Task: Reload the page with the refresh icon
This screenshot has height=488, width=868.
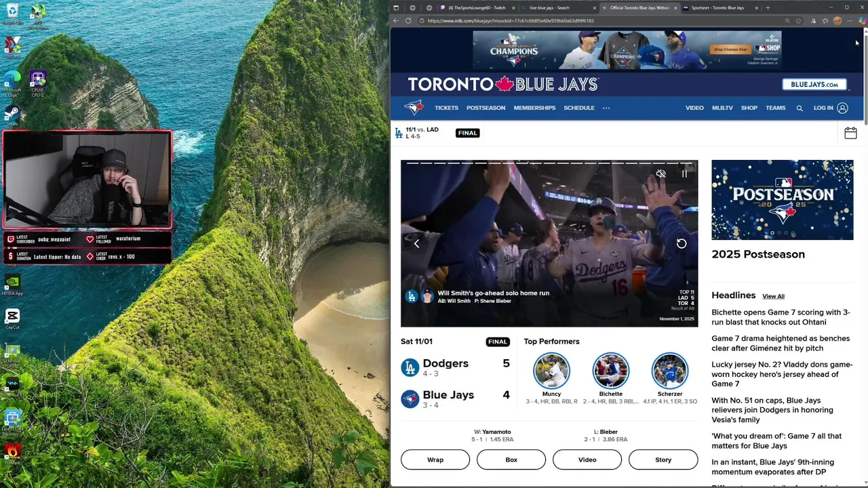Action: (x=408, y=21)
